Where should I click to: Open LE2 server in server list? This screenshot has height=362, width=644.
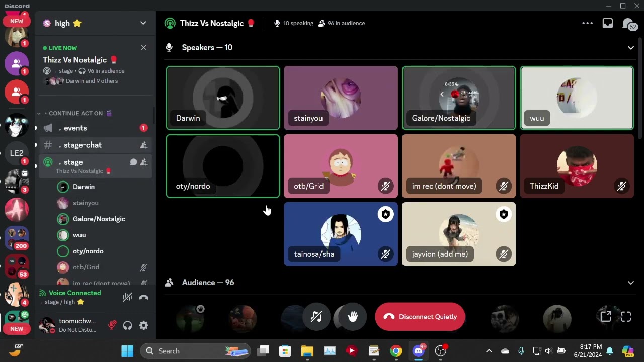tap(17, 153)
